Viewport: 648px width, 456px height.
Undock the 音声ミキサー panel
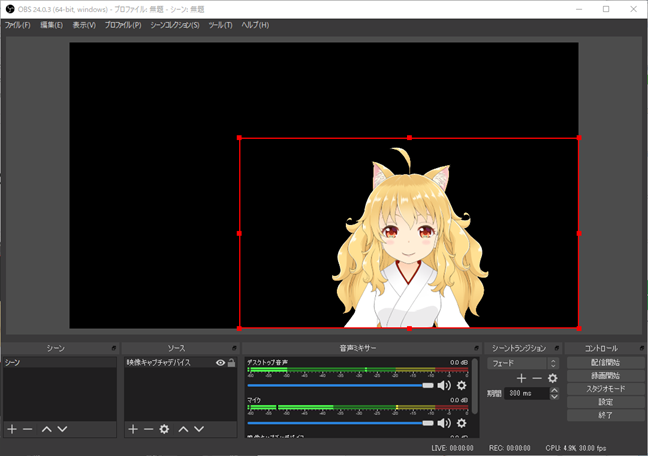[476, 349]
